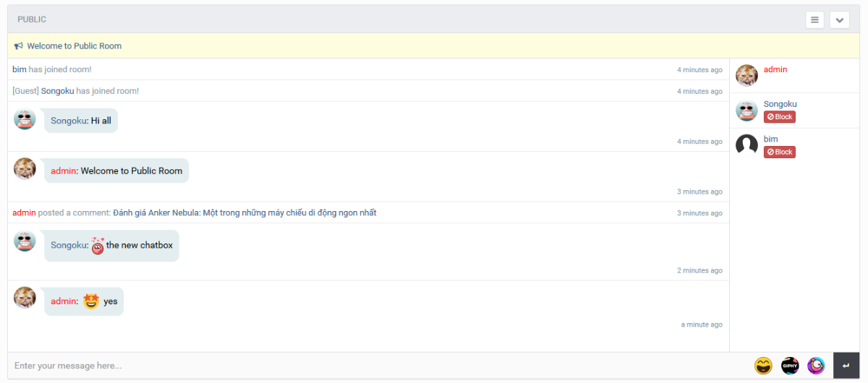
Task: Block the user Songoku
Action: (x=780, y=117)
